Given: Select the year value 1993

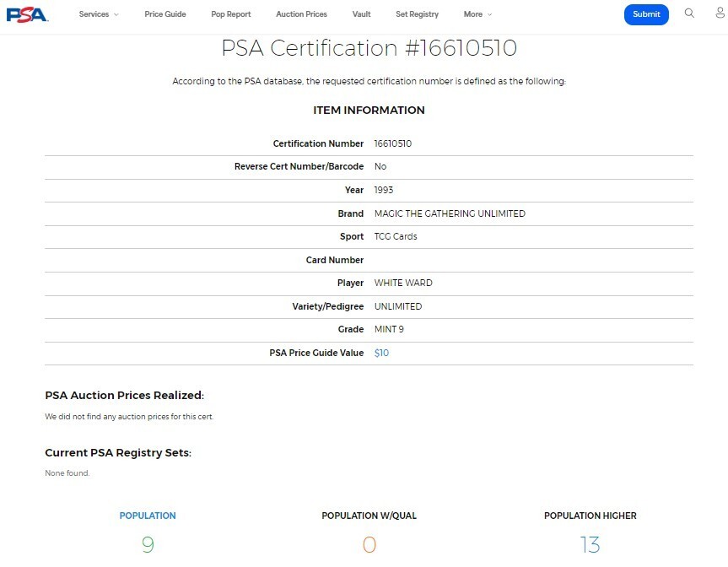Looking at the screenshot, I should click(384, 190).
